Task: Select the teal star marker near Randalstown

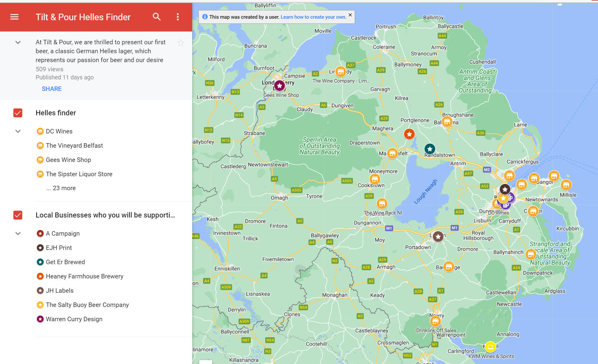Action: (430, 149)
